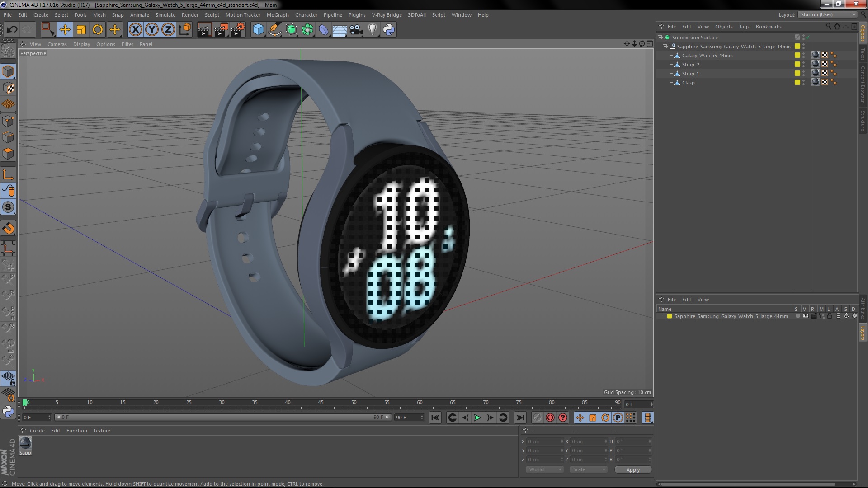The width and height of the screenshot is (868, 488).
Task: Select the Strap_1 object
Action: (690, 74)
